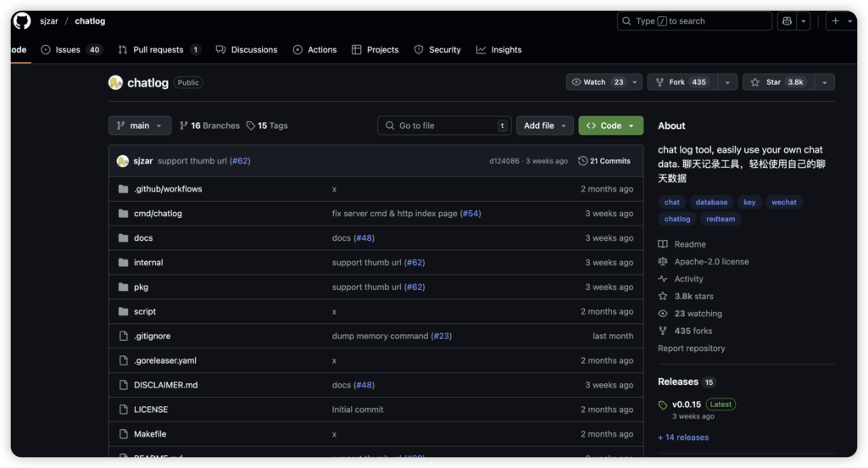Open the Security tab

coord(437,50)
